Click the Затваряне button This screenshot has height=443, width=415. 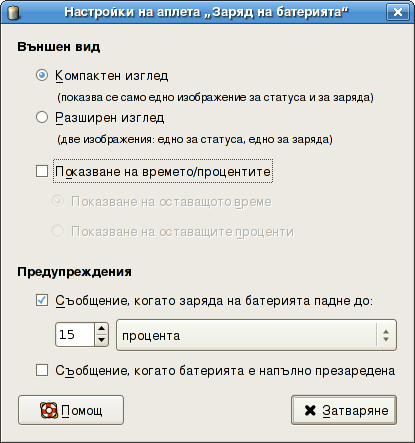point(344,410)
